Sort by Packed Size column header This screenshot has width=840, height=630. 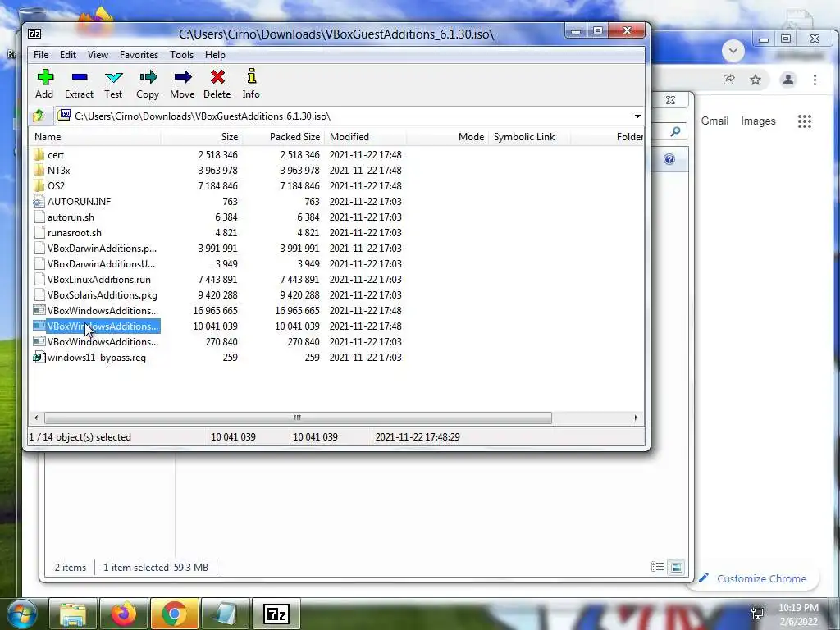coord(283,137)
